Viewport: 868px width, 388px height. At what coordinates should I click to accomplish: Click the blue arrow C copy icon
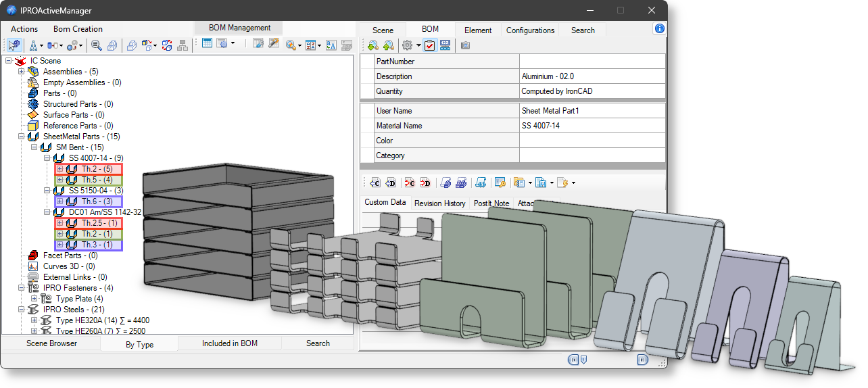[375, 183]
